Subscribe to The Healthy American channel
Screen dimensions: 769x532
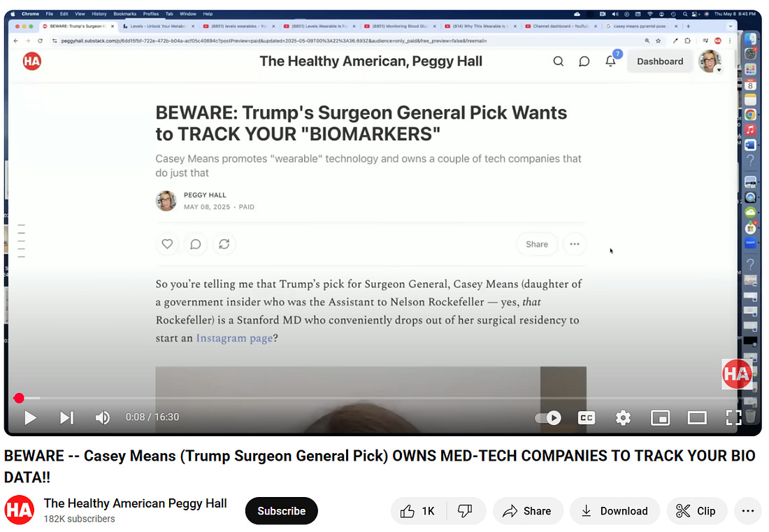[282, 512]
